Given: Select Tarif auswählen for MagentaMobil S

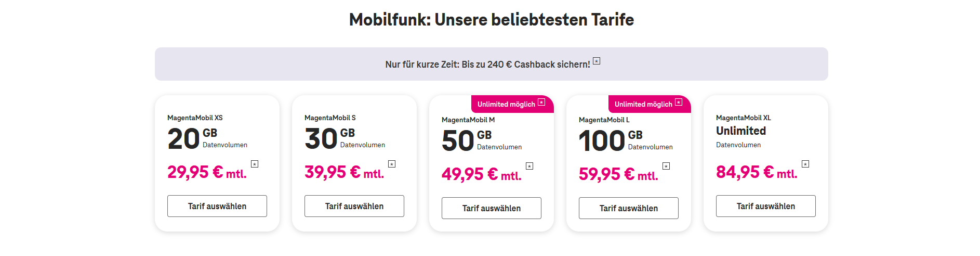Looking at the screenshot, I should 354,206.
